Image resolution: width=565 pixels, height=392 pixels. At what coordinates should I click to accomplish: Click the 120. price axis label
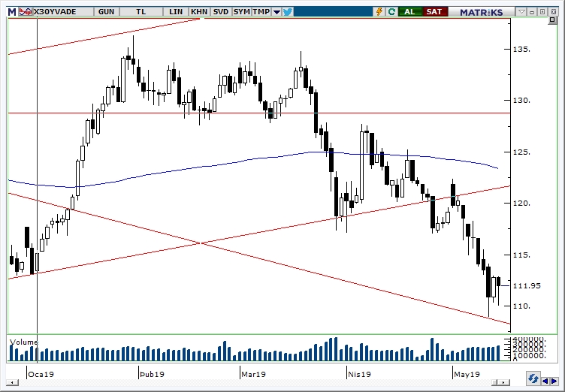[x=521, y=204]
